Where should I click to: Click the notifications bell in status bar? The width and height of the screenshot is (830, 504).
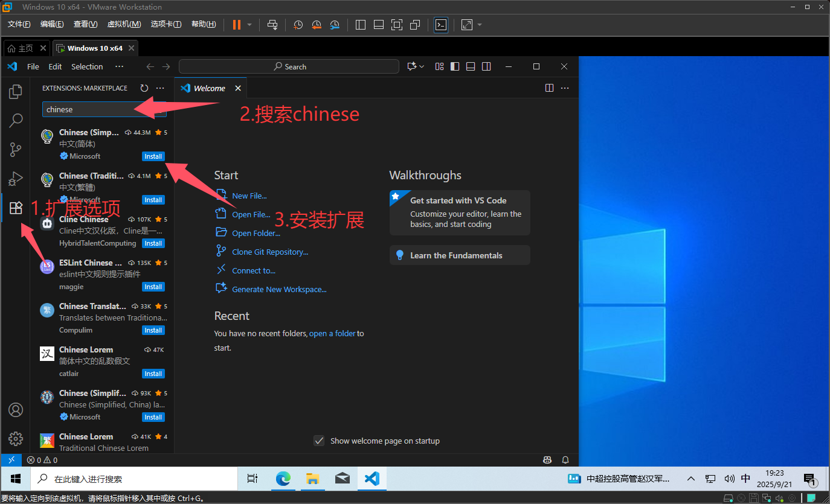tap(565, 460)
